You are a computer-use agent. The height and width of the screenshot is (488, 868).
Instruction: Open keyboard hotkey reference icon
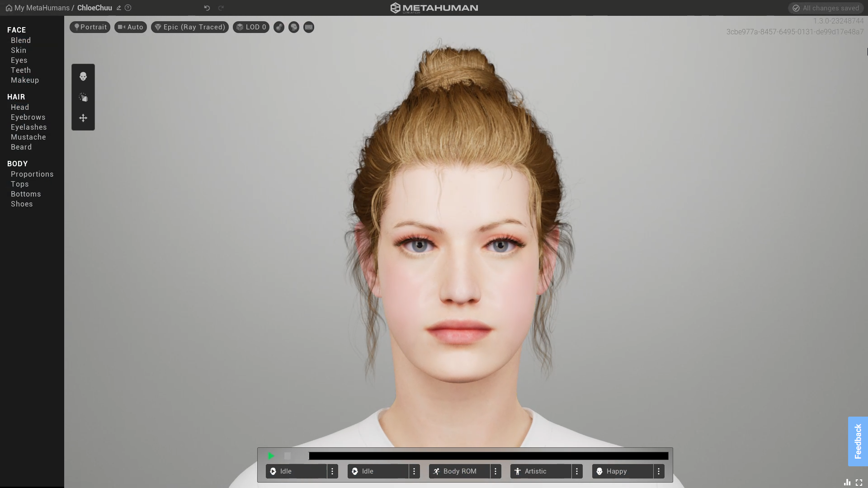[x=309, y=27]
